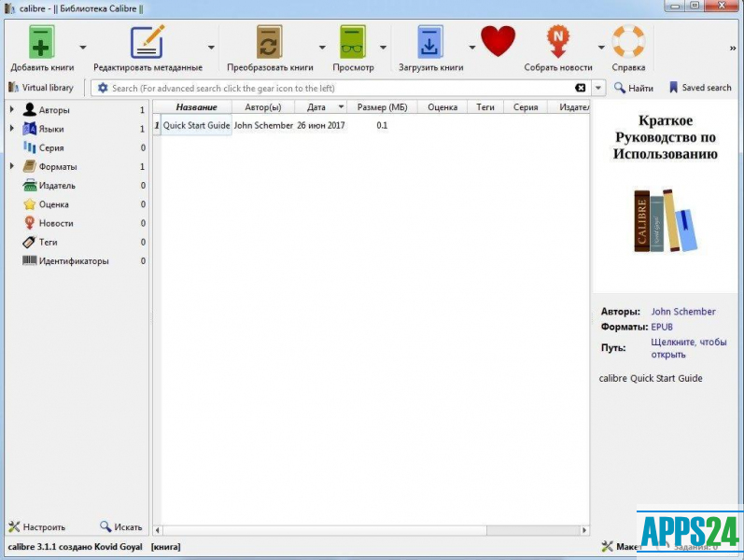The width and height of the screenshot is (744, 560).
Task: Clear the search field with the X icon
Action: [580, 88]
